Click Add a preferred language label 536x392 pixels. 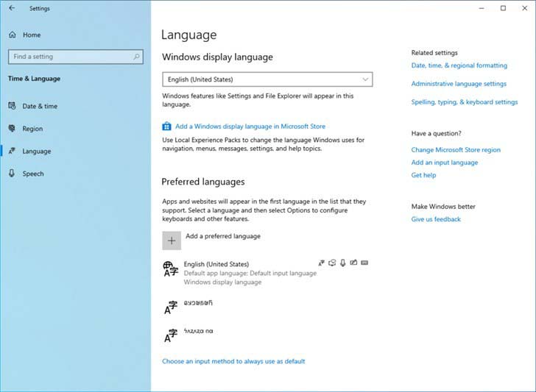point(223,236)
